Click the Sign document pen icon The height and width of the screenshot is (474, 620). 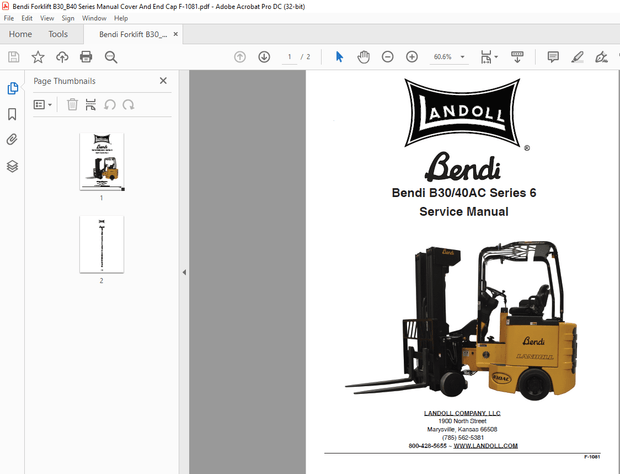click(601, 57)
